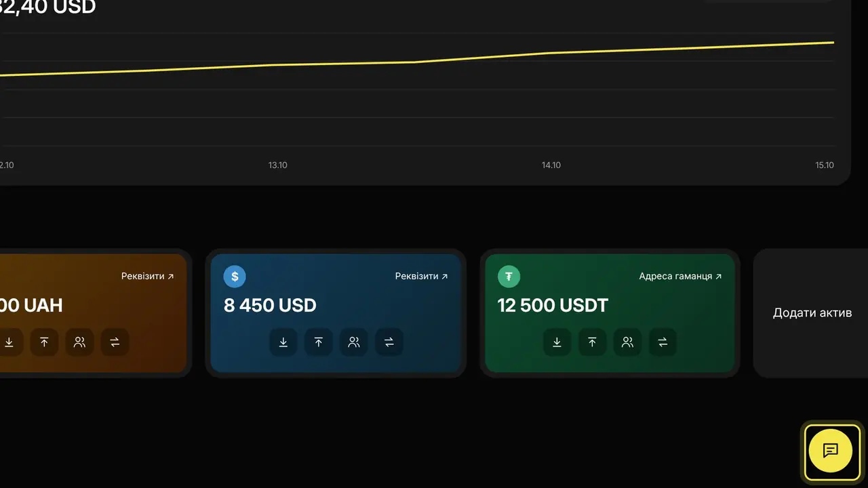
Task: Select the 8 450 USD balance text
Action: [270, 306]
